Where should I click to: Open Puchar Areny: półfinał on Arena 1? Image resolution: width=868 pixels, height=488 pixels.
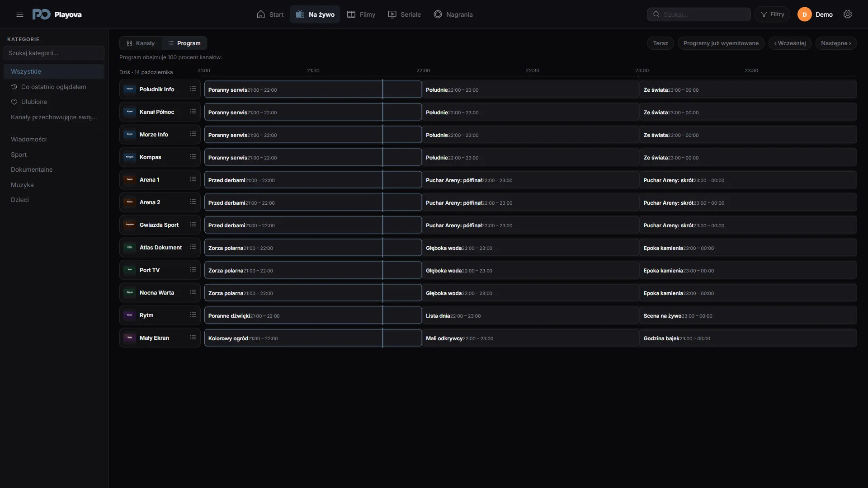point(531,180)
